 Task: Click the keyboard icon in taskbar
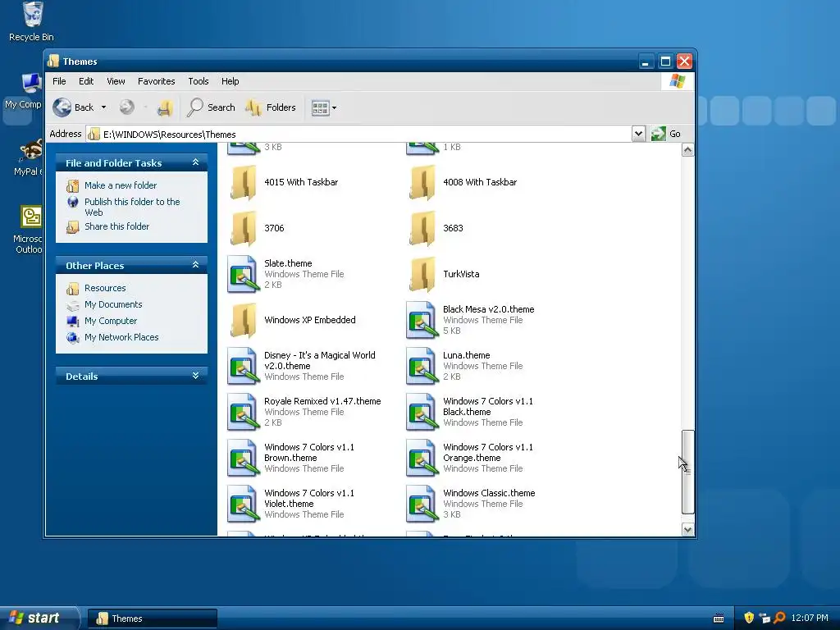[x=719, y=619]
